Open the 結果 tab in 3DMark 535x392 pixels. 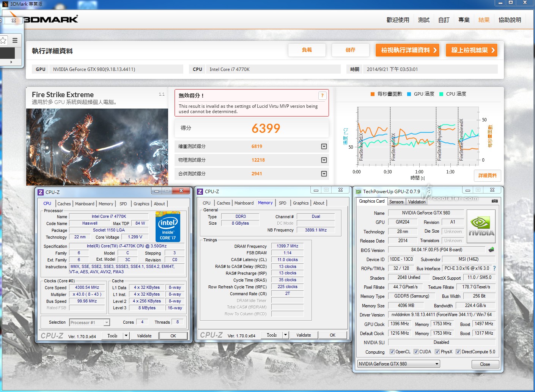pos(484,20)
